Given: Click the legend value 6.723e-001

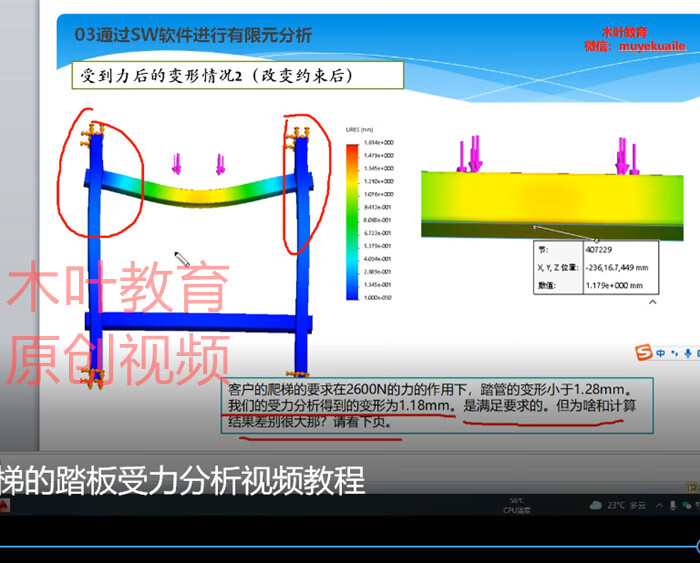Looking at the screenshot, I should point(378,233).
